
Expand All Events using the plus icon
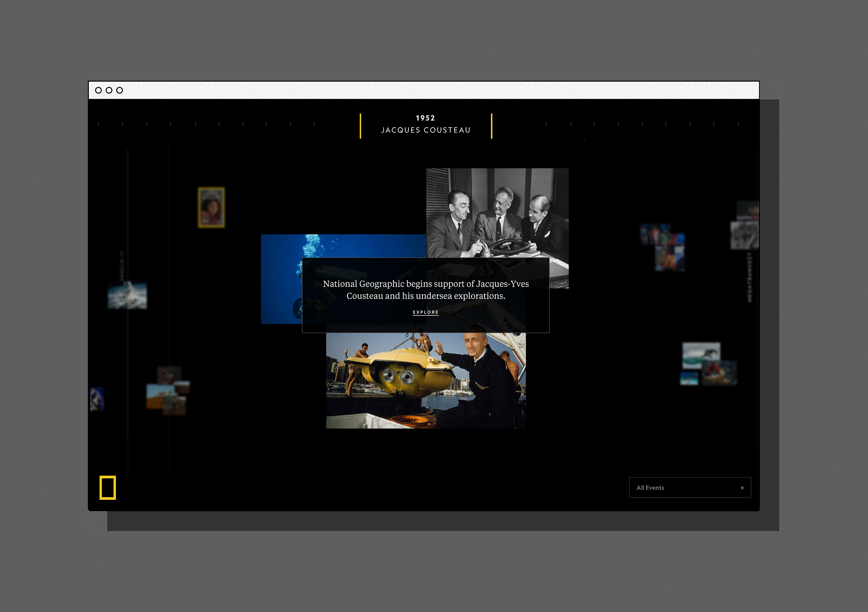click(742, 488)
